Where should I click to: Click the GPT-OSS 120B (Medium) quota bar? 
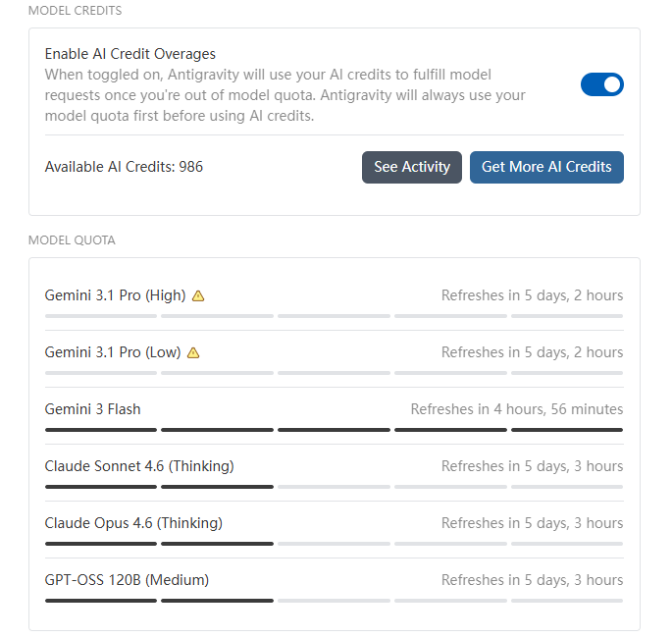[x=334, y=601]
